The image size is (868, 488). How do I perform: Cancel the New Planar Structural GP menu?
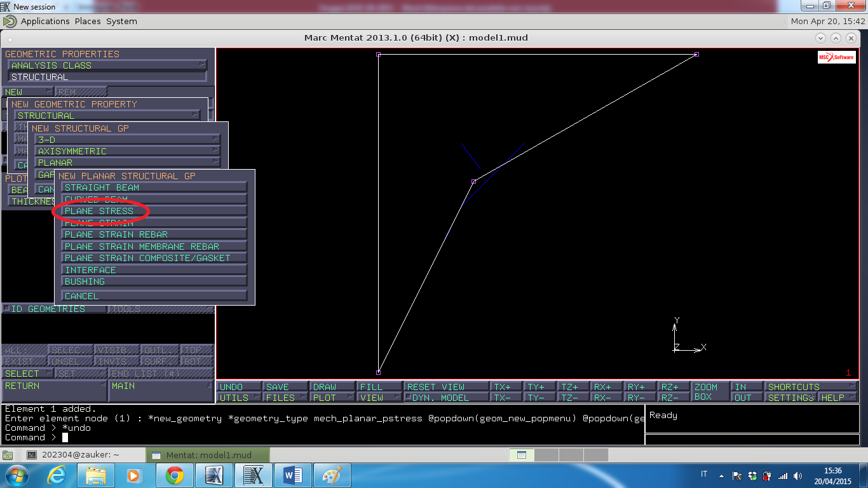154,296
